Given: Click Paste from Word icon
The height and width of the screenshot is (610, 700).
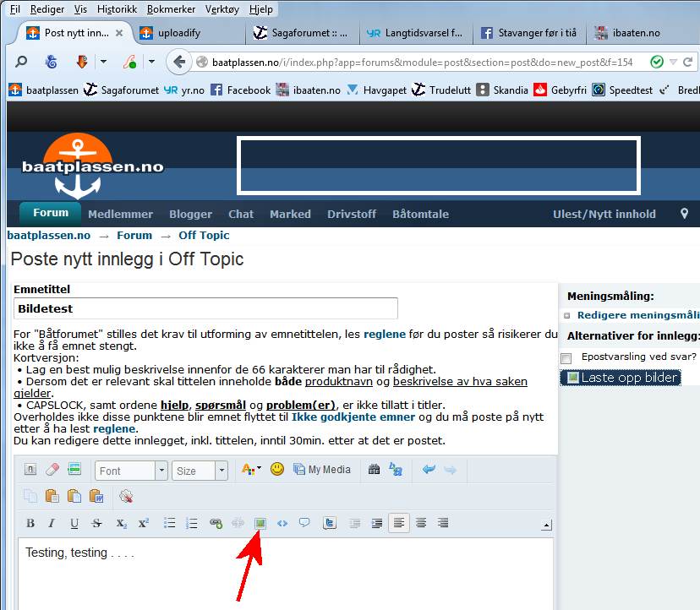Looking at the screenshot, I should click(x=96, y=496).
